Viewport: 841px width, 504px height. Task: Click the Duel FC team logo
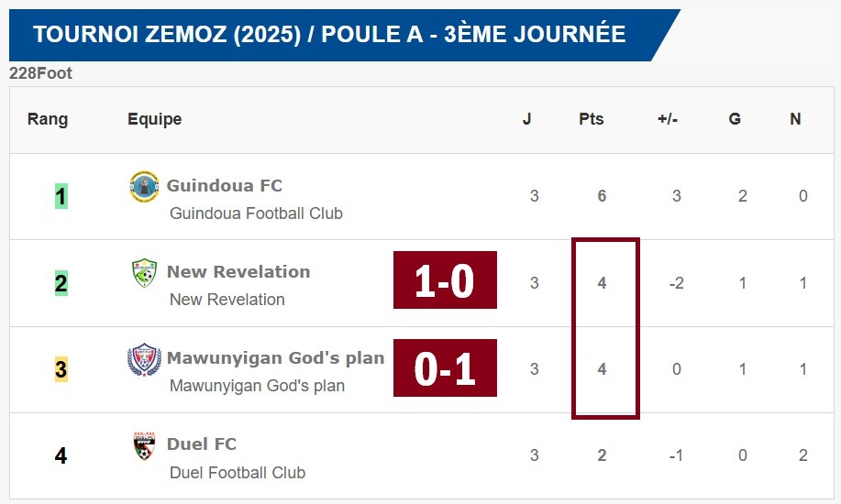[x=144, y=445]
